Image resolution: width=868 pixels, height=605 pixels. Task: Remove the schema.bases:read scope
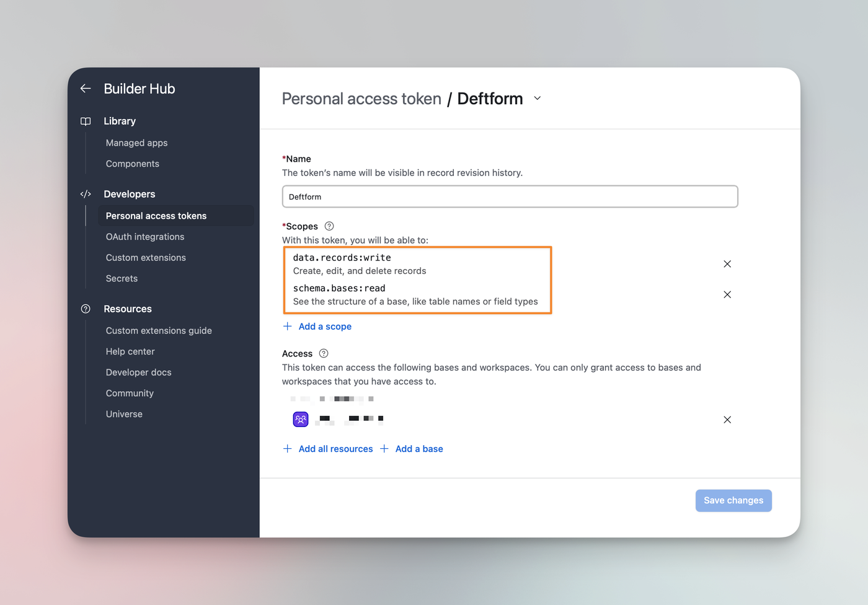[727, 294]
